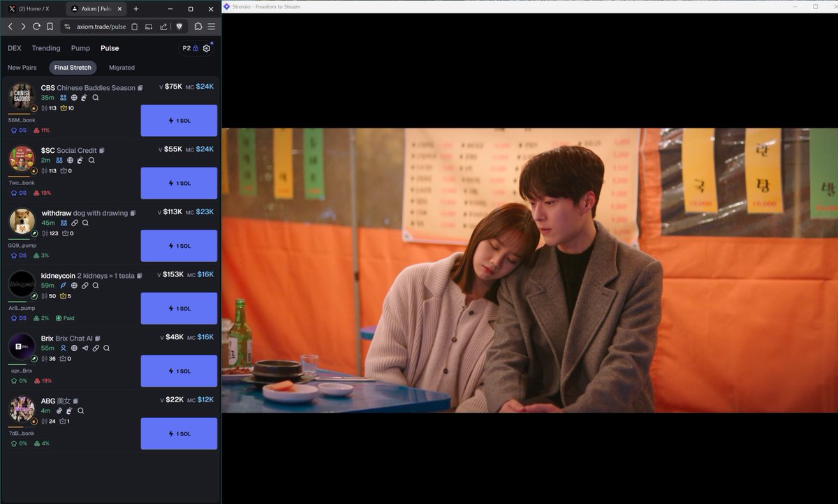
Task: Buy 1 SOL of ABG
Action: (179, 433)
